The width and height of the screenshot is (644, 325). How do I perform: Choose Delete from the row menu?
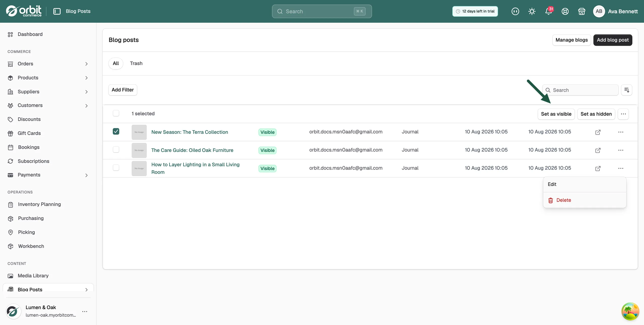585,200
